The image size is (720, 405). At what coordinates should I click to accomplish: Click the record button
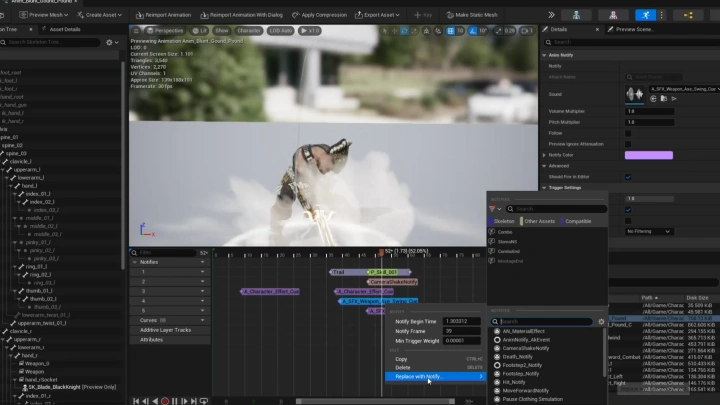click(165, 401)
